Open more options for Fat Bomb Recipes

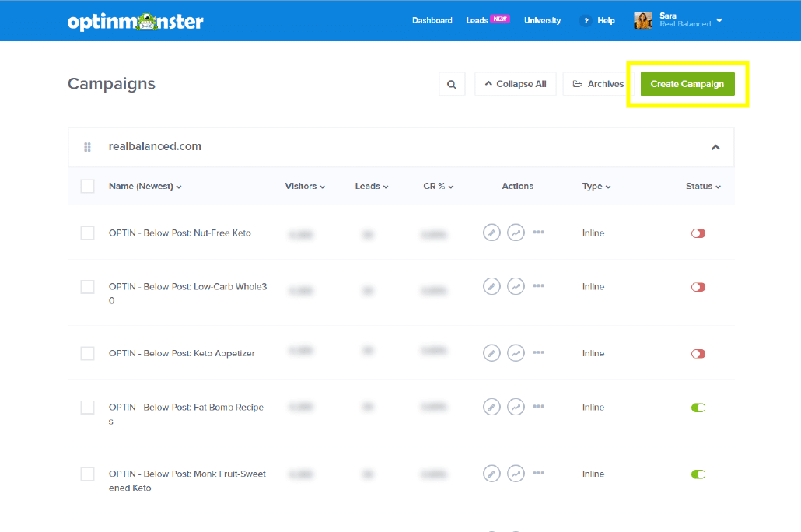click(538, 406)
